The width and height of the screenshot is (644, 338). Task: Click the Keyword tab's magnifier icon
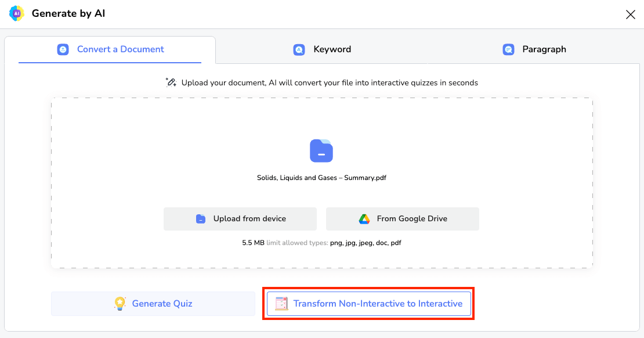[299, 49]
